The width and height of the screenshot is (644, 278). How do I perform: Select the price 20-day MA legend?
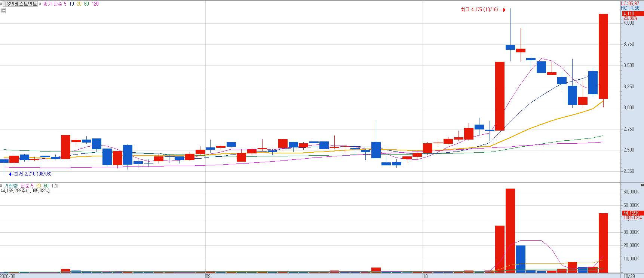[x=79, y=4]
